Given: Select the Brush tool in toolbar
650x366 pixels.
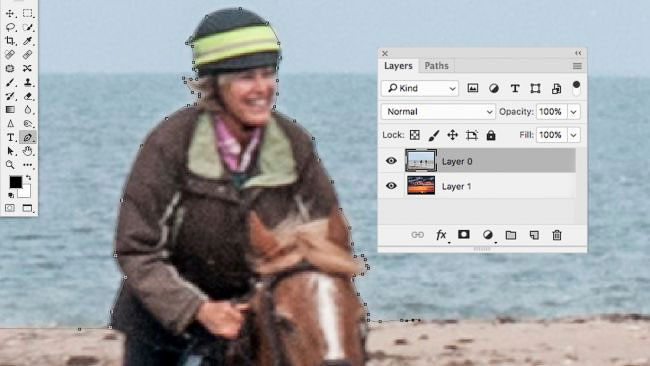Looking at the screenshot, I should point(10,82).
